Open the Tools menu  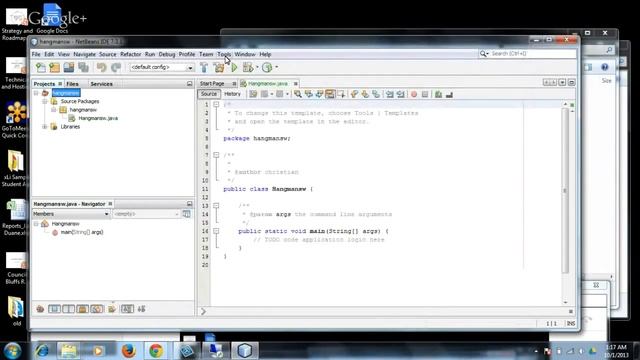click(224, 54)
